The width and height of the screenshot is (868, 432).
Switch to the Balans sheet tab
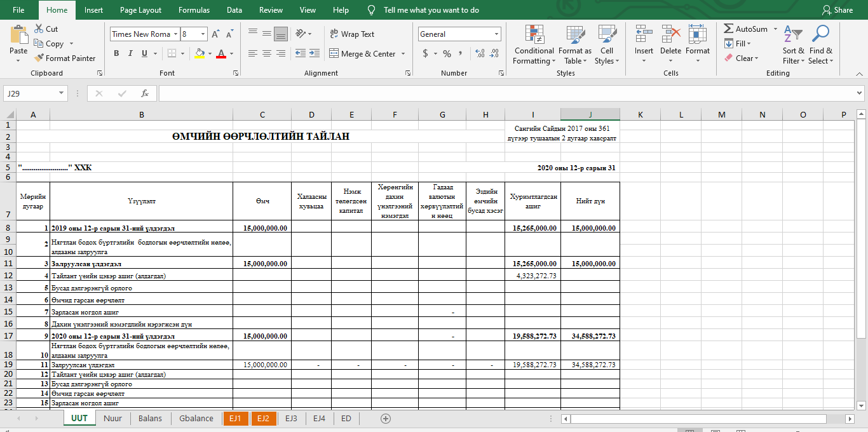tap(150, 418)
